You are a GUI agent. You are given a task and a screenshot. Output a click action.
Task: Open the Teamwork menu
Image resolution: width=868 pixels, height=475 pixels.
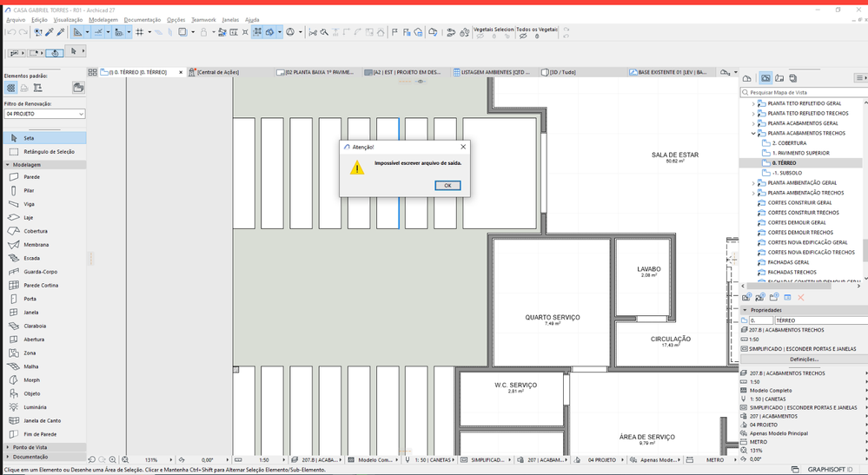pos(203,20)
